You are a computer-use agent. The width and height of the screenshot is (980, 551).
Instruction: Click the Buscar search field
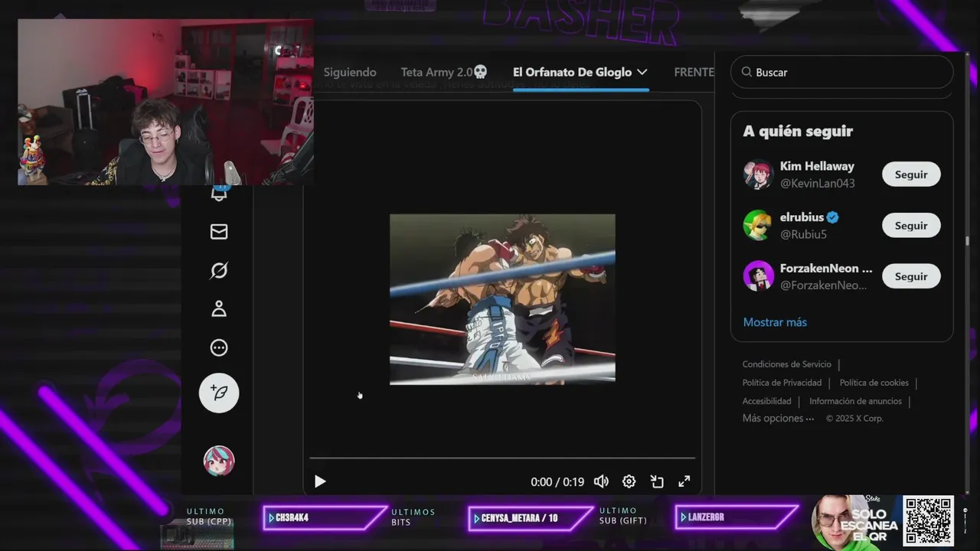841,72
